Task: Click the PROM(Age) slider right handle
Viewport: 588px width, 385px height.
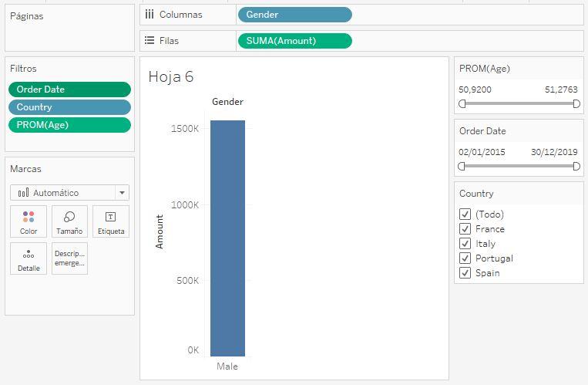Action: click(576, 103)
